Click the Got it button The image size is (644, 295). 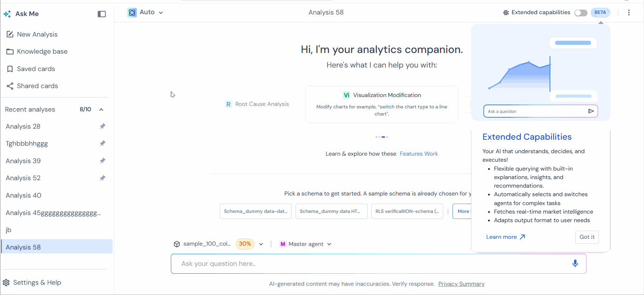coord(587,237)
